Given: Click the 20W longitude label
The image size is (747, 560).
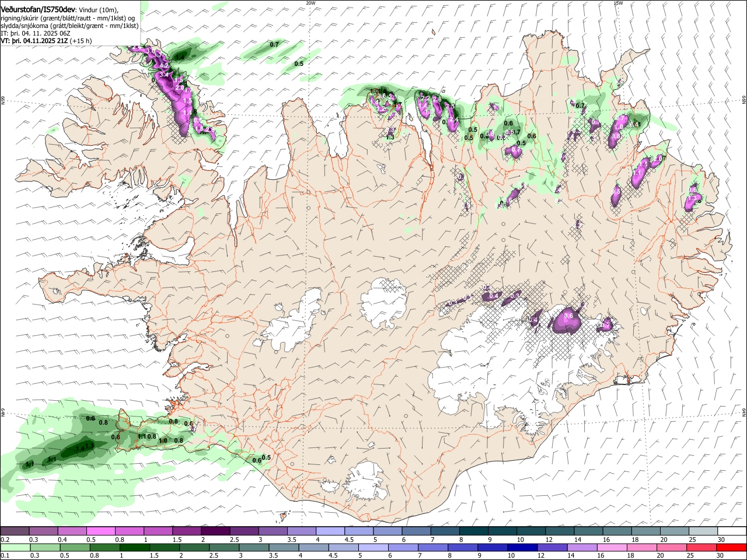Looking at the screenshot, I should 310,3.
